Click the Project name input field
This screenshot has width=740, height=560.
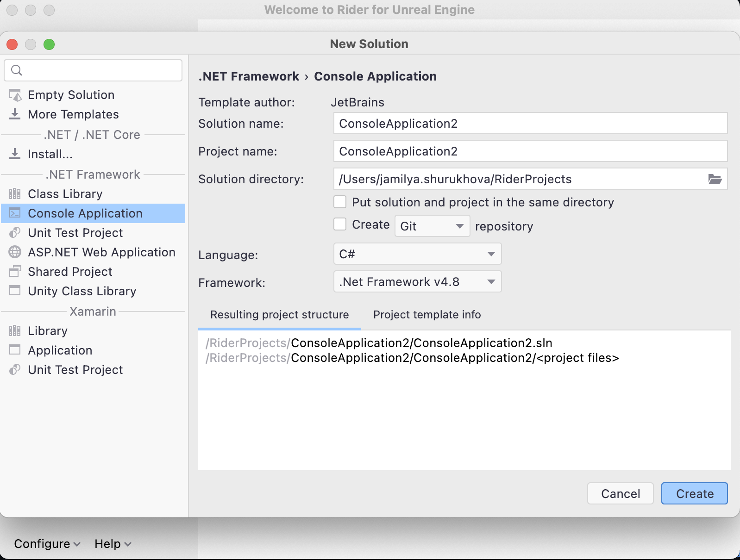click(531, 151)
